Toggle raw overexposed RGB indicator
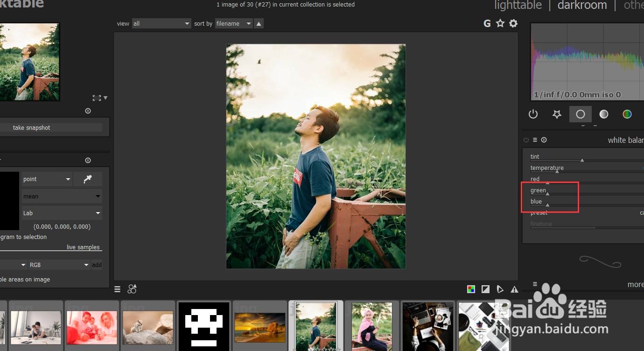 click(471, 289)
